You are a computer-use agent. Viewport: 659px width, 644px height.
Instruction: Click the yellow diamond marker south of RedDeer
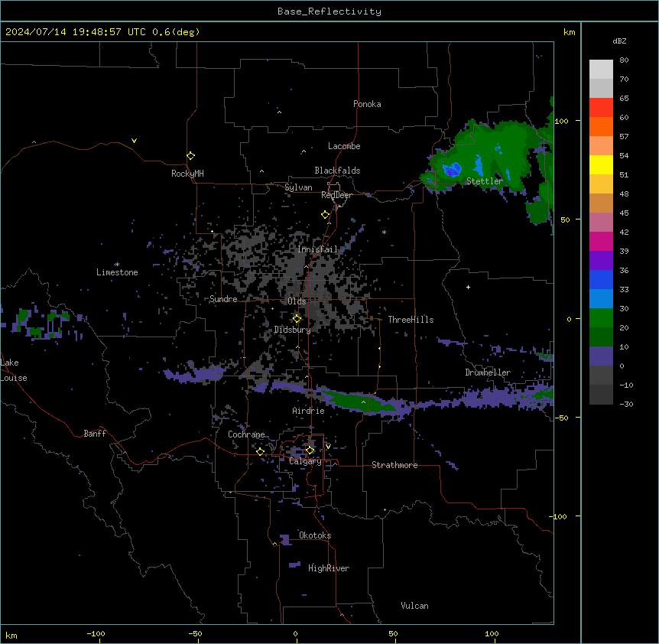tap(326, 215)
